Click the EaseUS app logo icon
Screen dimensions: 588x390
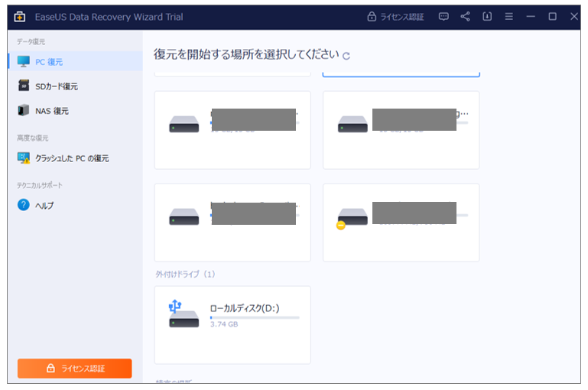(x=20, y=17)
